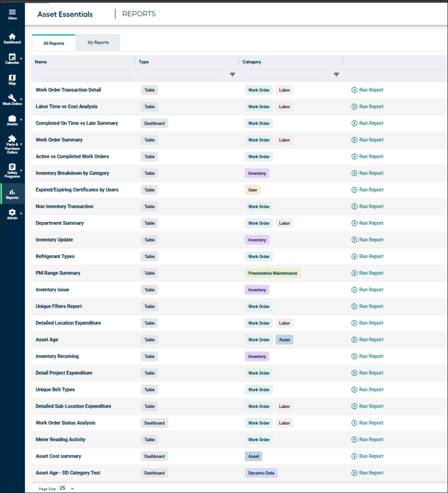Run the PM Range Summary report

tap(367, 273)
